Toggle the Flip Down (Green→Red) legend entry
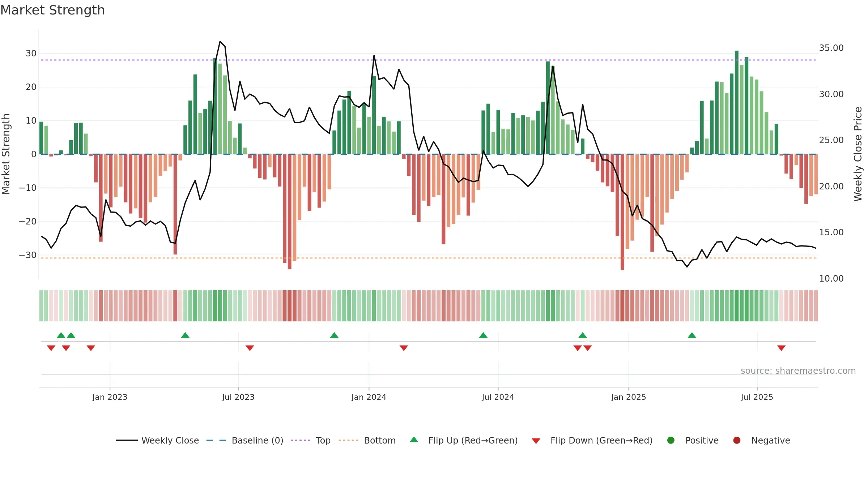Screen dimensions: 868x488 [592, 440]
